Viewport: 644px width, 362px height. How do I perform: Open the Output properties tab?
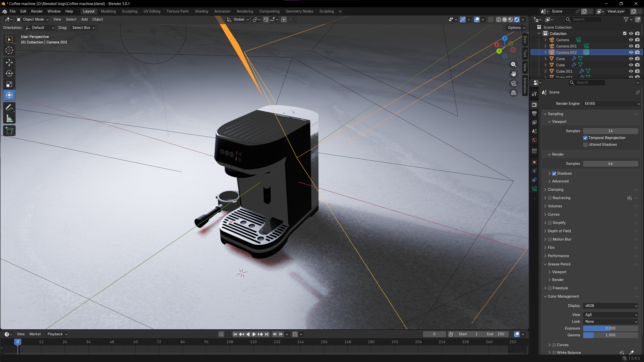534,114
